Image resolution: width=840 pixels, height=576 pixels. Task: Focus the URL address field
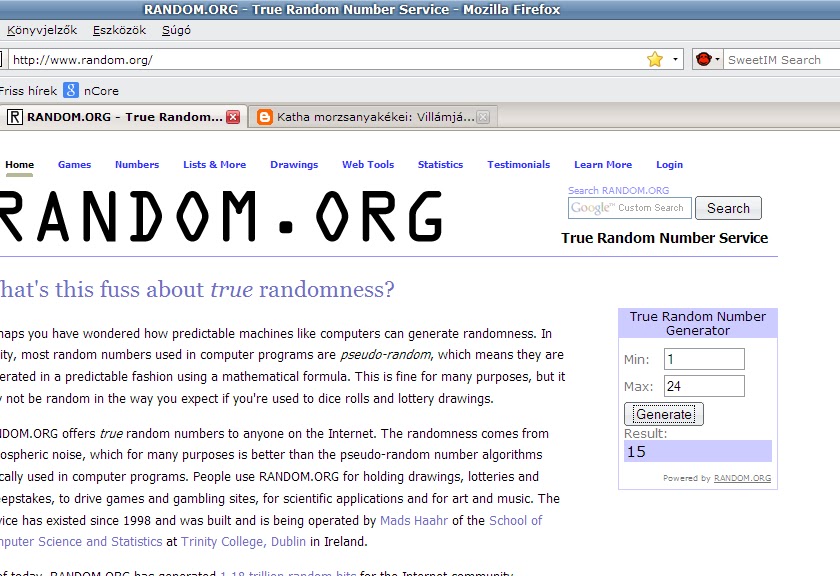327,59
